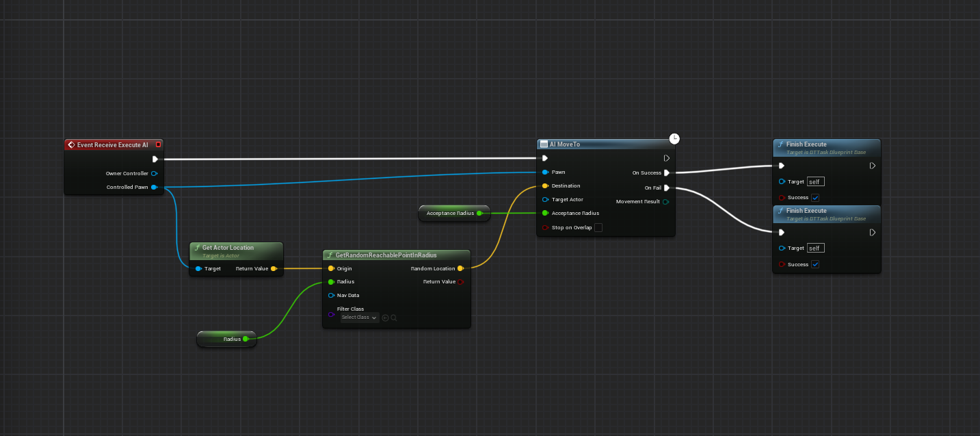Click the browse-to-asset magnifier beside Select Class
The width and height of the screenshot is (980, 436).
click(394, 318)
